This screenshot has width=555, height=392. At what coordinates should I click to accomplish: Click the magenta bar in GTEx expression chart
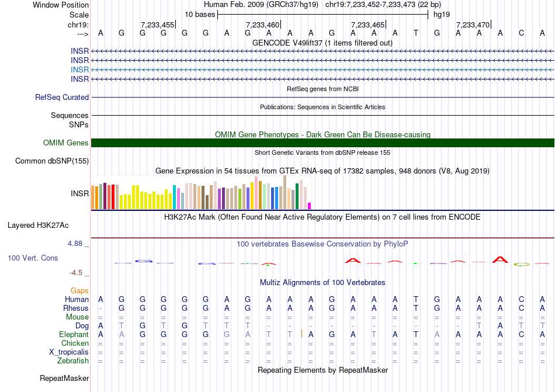point(310,206)
